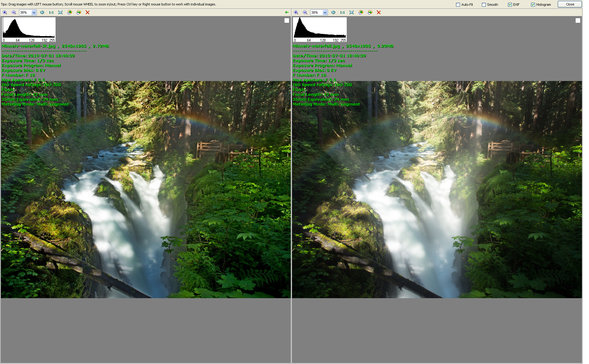Uncheck the Histogram checkbox
Viewport: 589px width, 364px height.
(x=533, y=5)
